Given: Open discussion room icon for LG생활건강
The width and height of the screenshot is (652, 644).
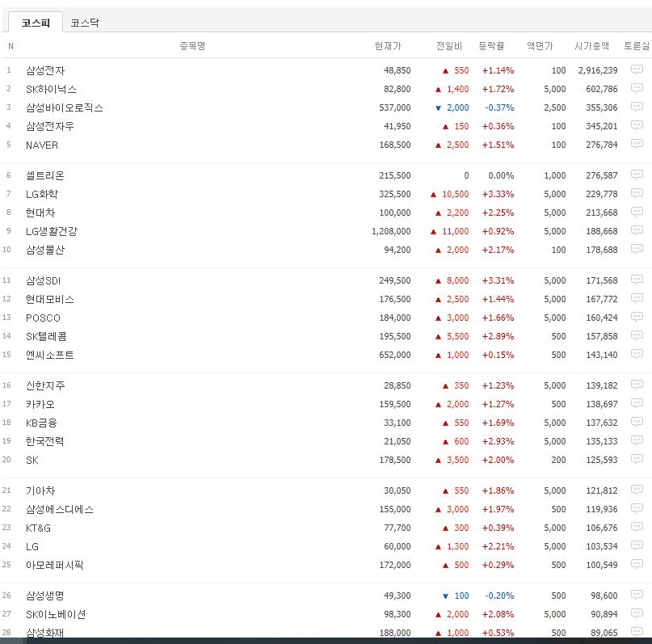Looking at the screenshot, I should pos(637,230).
